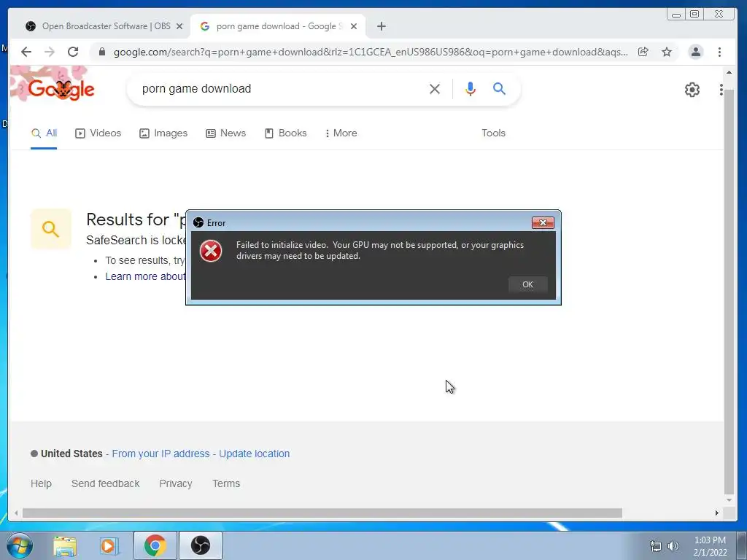
Task: Click the yellow search magnifier badge
Action: (51, 229)
